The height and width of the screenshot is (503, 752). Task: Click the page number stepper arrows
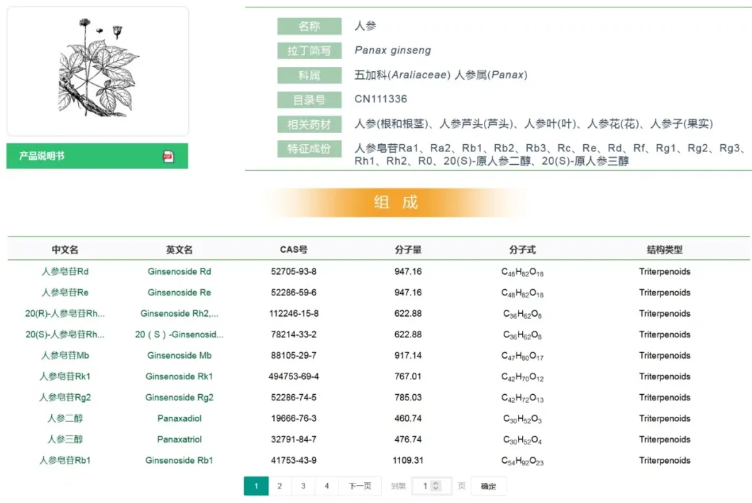[x=436, y=486]
